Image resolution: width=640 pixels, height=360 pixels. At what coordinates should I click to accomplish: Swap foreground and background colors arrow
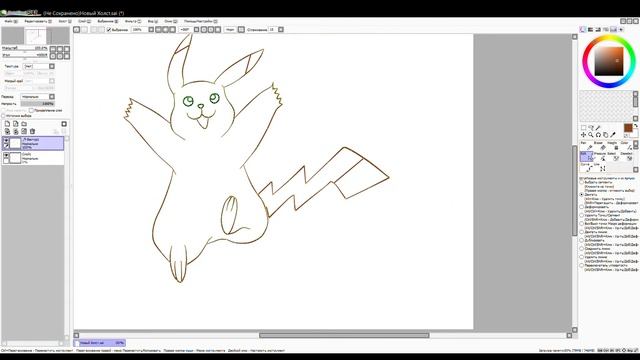coord(636,126)
